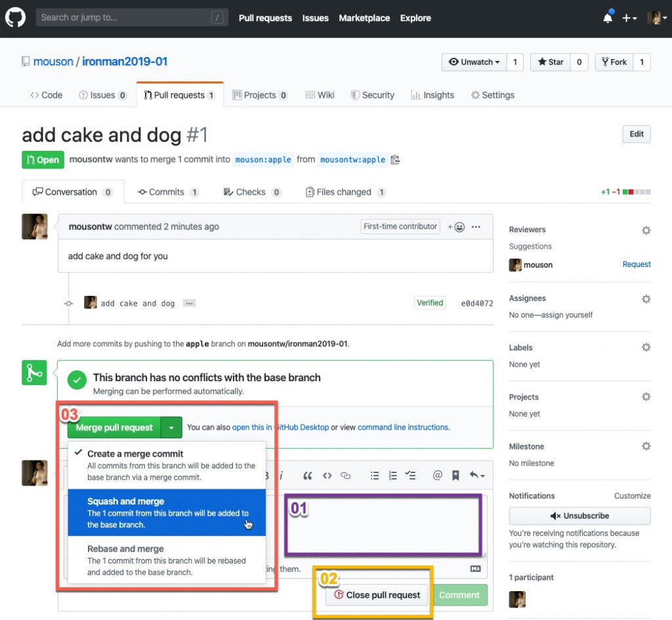The image size is (672, 620).
Task: Open the Milestone gear settings
Action: 646,446
